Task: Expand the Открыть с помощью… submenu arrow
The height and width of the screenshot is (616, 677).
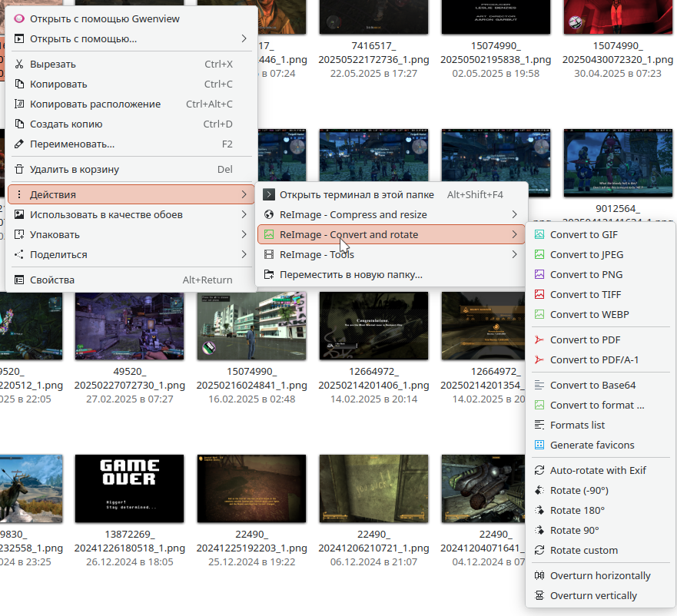Action: pyautogui.click(x=244, y=39)
